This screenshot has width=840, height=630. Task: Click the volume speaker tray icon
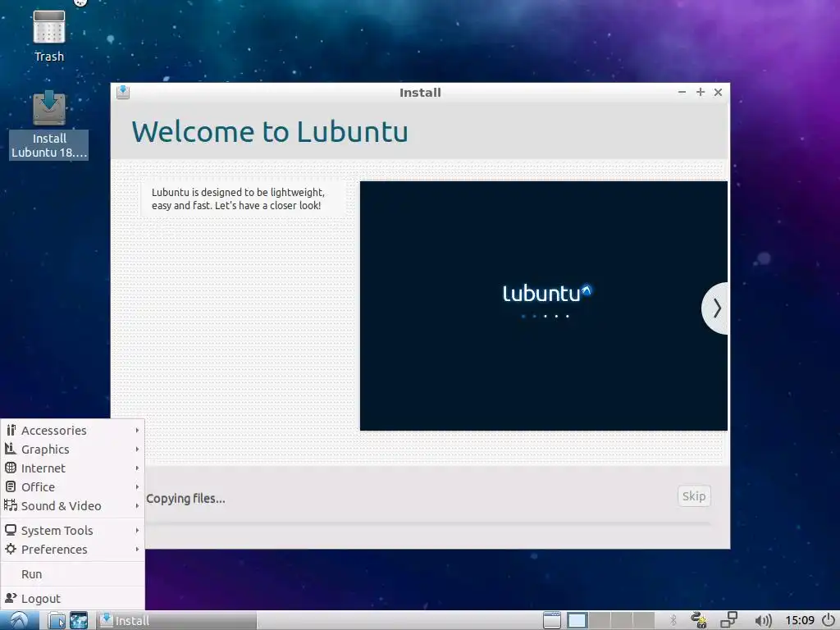tap(763, 621)
